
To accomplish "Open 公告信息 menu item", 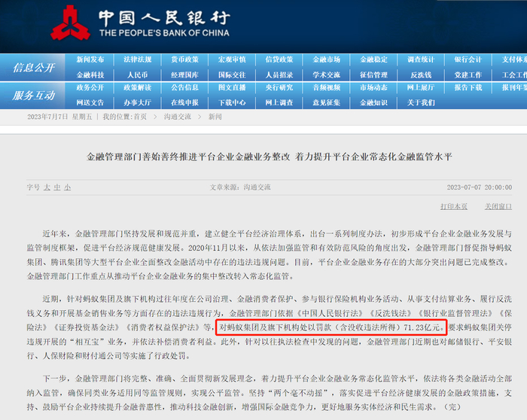I will pyautogui.click(x=185, y=88).
